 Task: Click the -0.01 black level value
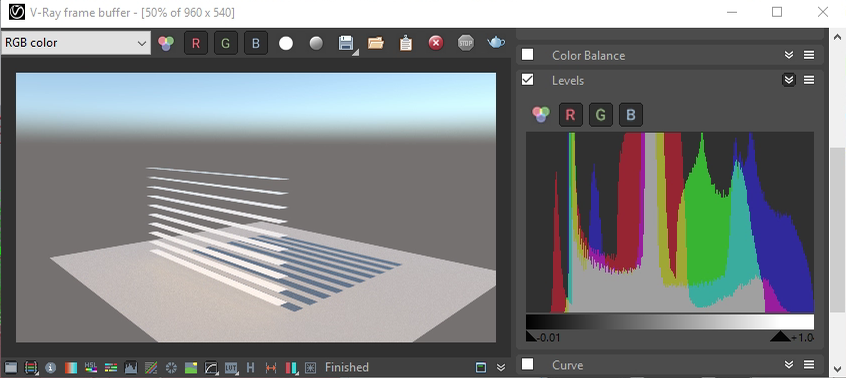549,338
